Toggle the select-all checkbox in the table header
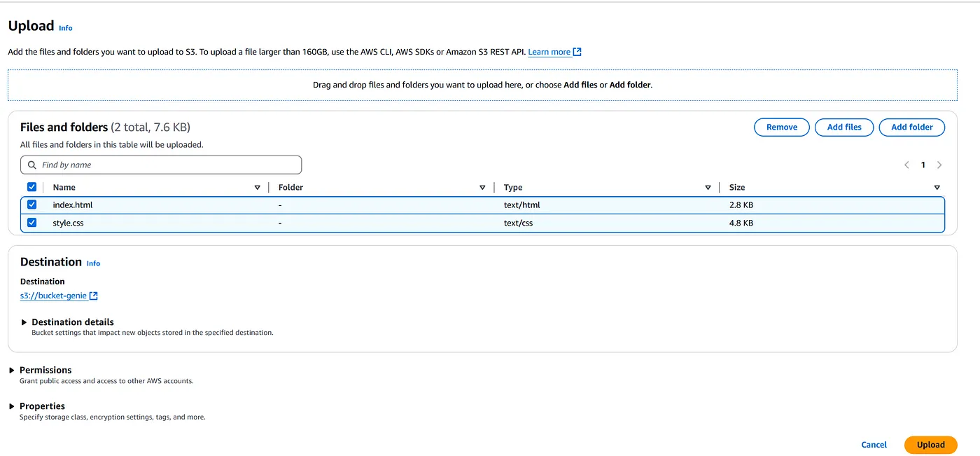Image resolution: width=980 pixels, height=456 pixels. (x=31, y=187)
